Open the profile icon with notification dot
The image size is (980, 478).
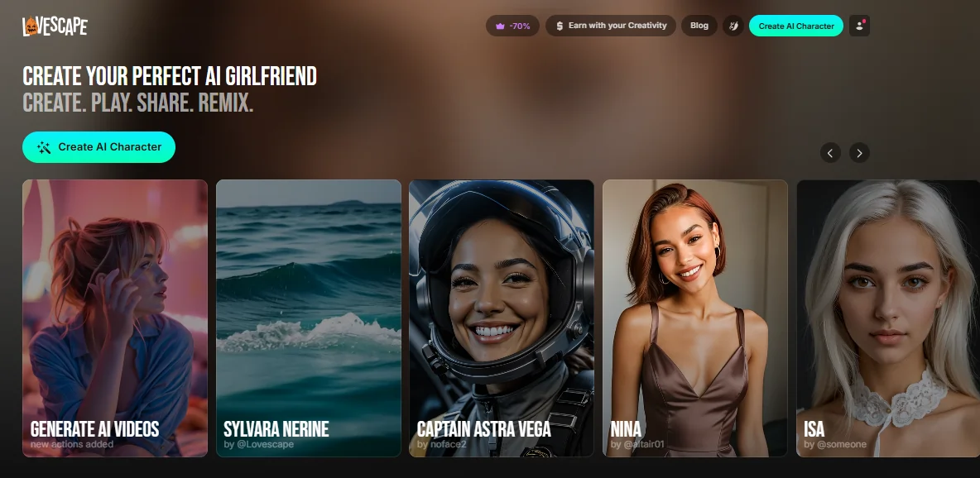[858, 26]
